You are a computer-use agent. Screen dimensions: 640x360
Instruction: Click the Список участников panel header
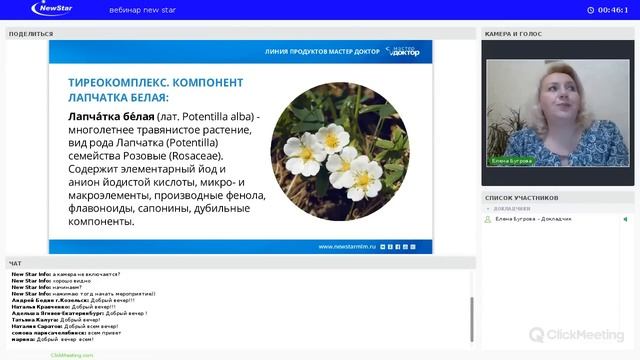pos(558,198)
